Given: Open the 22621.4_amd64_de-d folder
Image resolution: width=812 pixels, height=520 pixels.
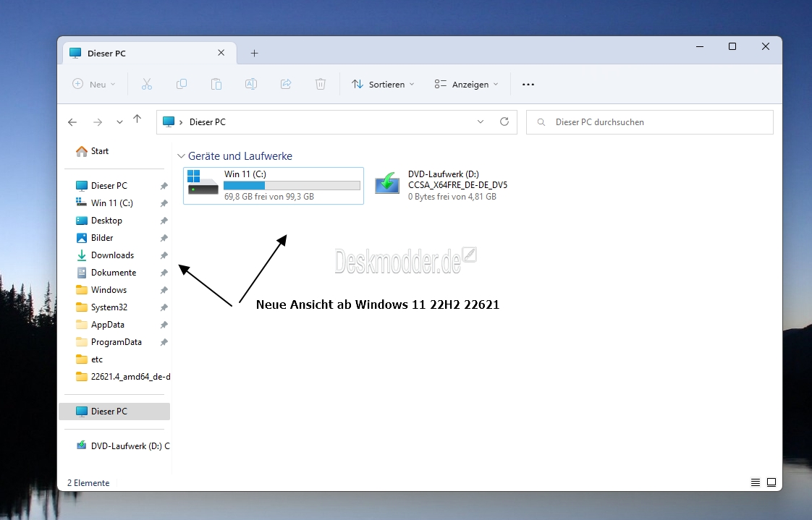Looking at the screenshot, I should (123, 377).
